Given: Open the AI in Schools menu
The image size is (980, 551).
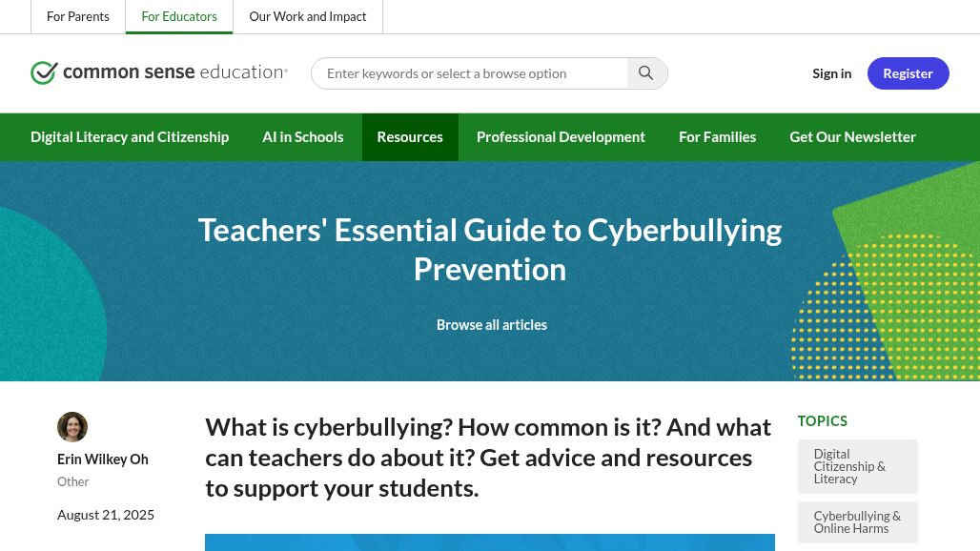Looking at the screenshot, I should click(302, 137).
